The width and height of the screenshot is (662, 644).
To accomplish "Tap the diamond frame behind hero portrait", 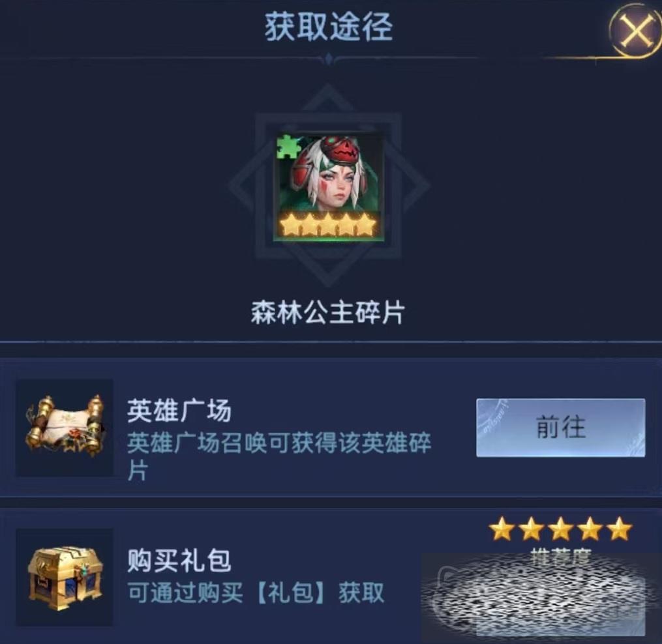I will pyautogui.click(x=329, y=186).
